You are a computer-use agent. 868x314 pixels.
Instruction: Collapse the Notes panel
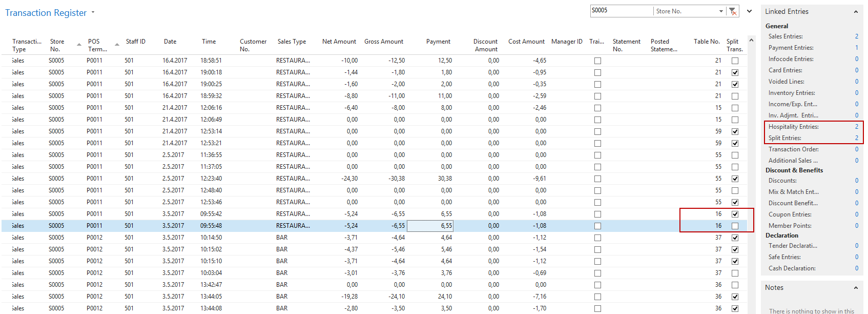855,288
